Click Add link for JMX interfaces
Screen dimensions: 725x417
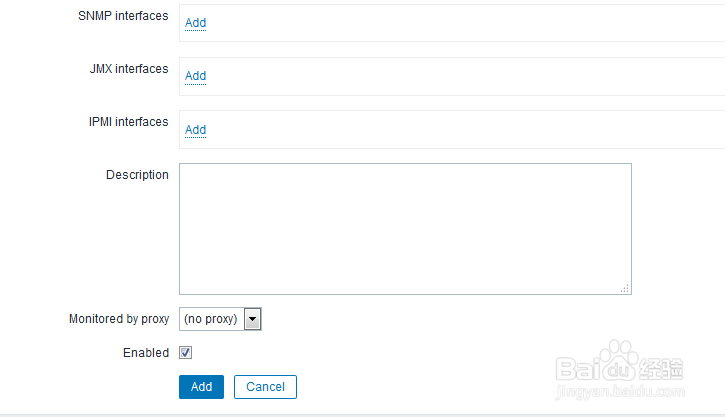point(195,76)
